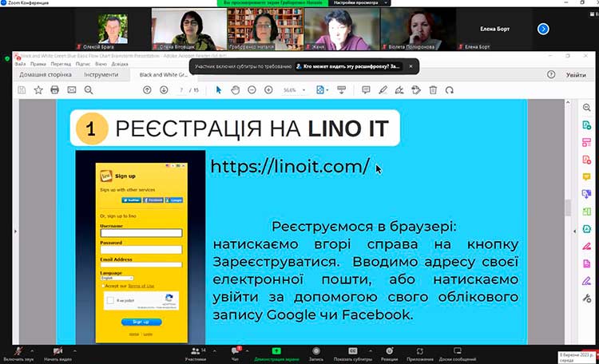Expand subtitles options arrow
The height and width of the screenshot is (364, 599).
click(370, 350)
